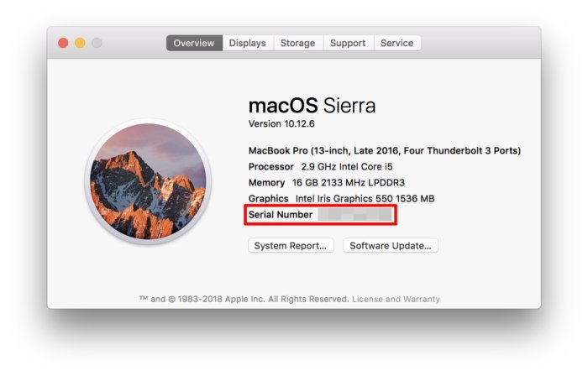The image size is (588, 376).
Task: Open the Storage tab
Action: pyautogui.click(x=297, y=43)
